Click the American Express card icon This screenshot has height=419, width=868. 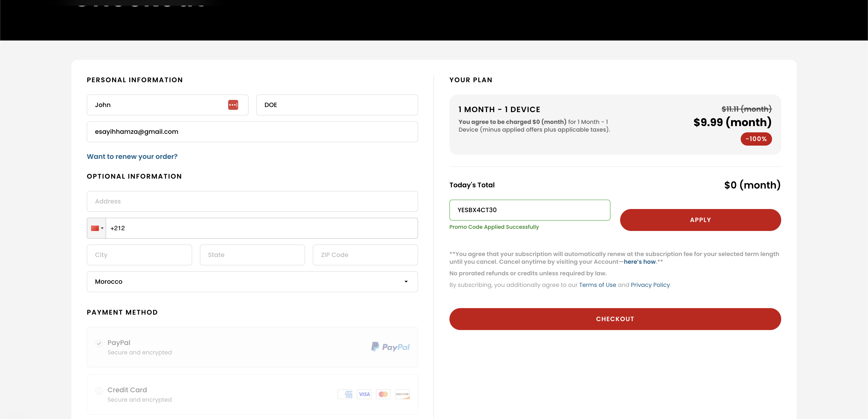click(x=345, y=394)
